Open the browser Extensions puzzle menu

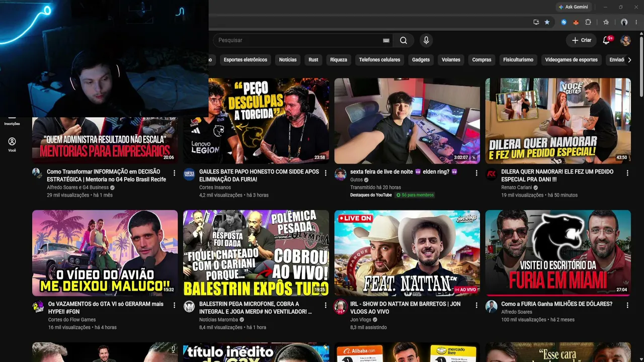pos(588,22)
